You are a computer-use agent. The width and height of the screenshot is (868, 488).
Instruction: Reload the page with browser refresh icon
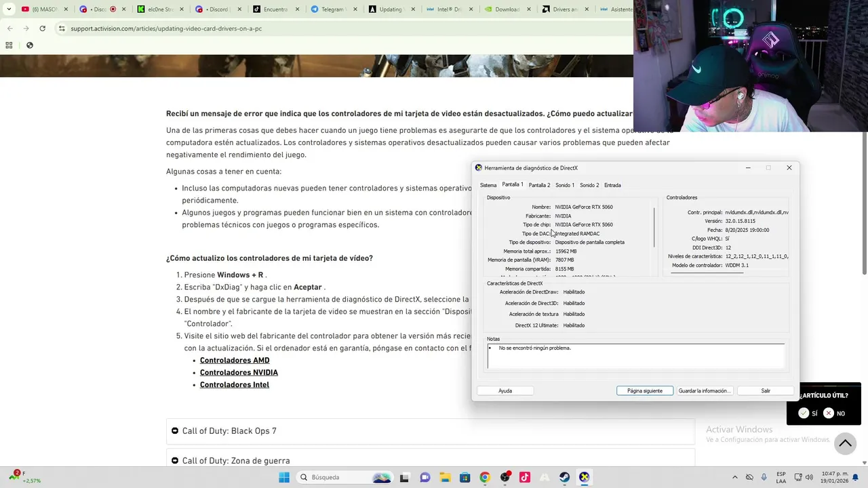42,28
